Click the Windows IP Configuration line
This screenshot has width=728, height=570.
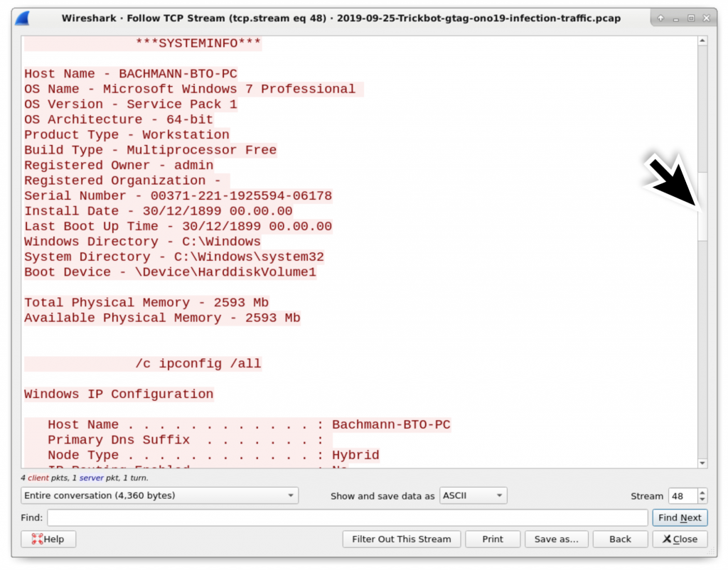tap(119, 394)
